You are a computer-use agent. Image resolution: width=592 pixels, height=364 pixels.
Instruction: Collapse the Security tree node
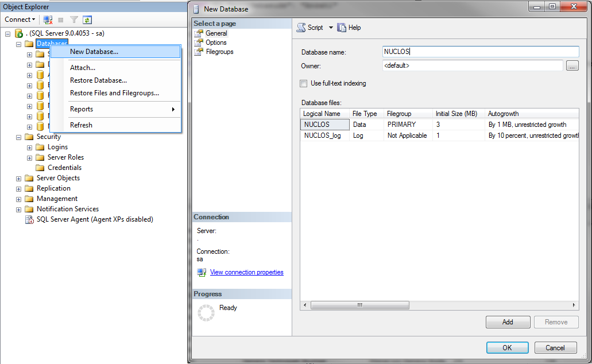[x=19, y=137]
